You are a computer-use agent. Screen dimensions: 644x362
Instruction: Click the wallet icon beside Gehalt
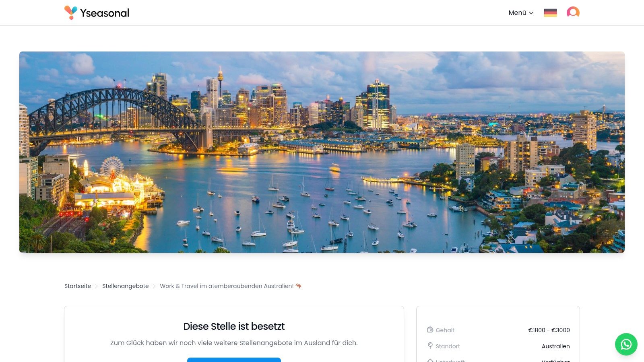[x=430, y=330]
